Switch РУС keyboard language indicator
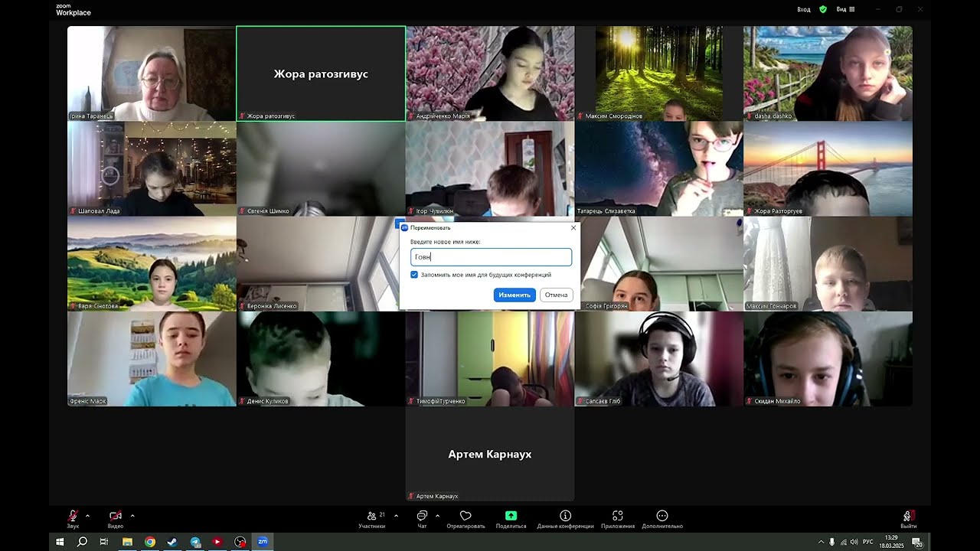 tap(868, 543)
